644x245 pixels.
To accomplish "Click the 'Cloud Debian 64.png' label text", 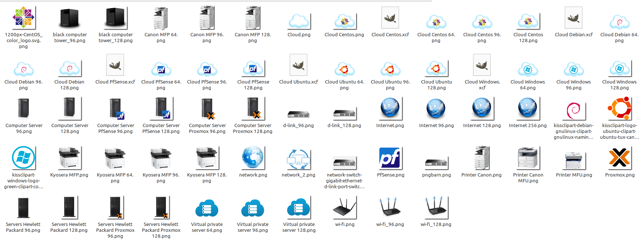I will click(x=619, y=38).
